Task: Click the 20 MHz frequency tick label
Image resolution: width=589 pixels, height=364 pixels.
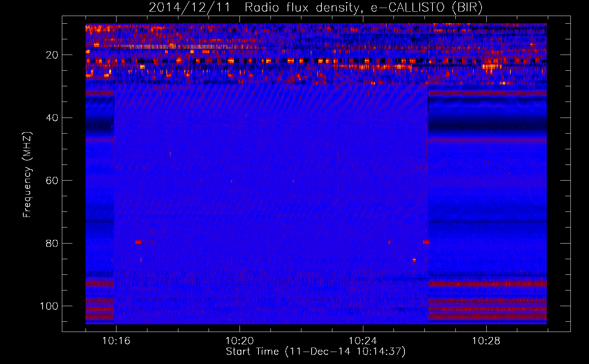Action: (52, 55)
